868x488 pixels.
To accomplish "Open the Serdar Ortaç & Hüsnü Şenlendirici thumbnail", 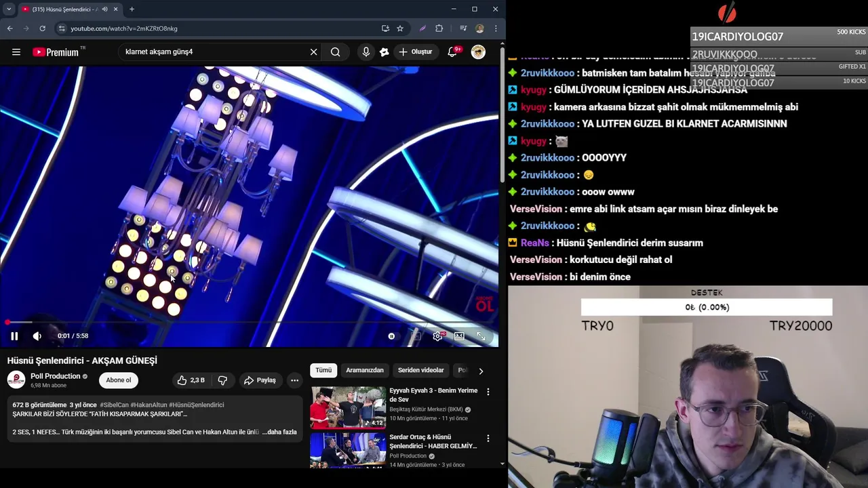I will click(348, 450).
